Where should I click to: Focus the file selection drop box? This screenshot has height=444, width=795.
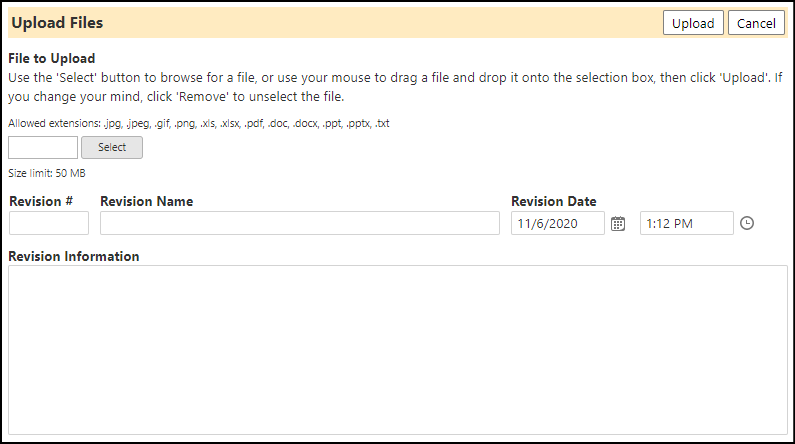coord(43,147)
